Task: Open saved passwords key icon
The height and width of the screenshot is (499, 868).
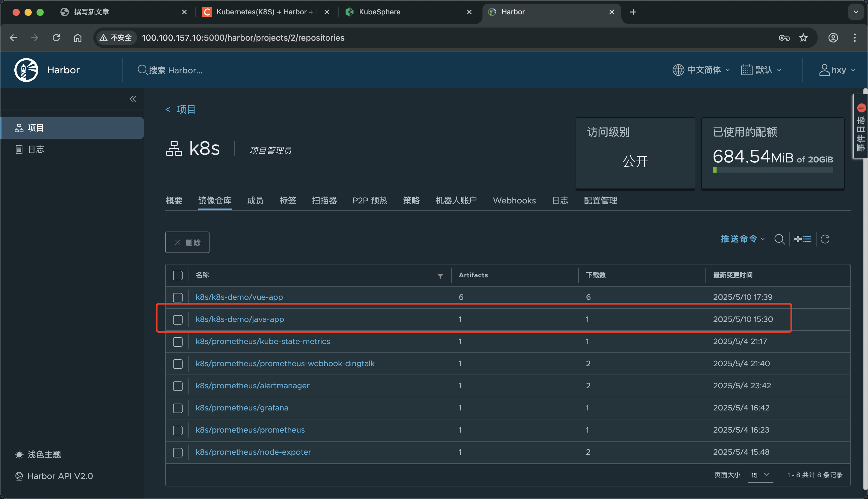Action: [x=784, y=38]
